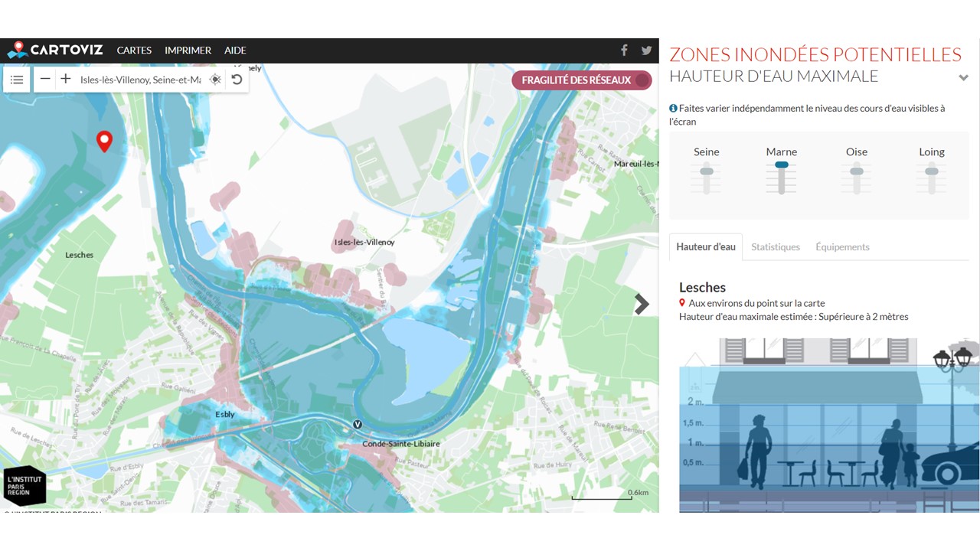Reset the map view with the undo arrow

pos(237,80)
